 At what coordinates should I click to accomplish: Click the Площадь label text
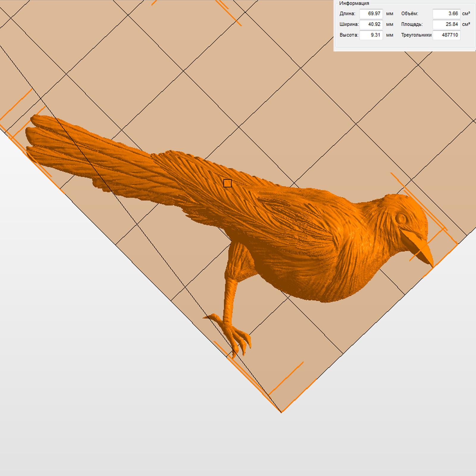(x=412, y=24)
